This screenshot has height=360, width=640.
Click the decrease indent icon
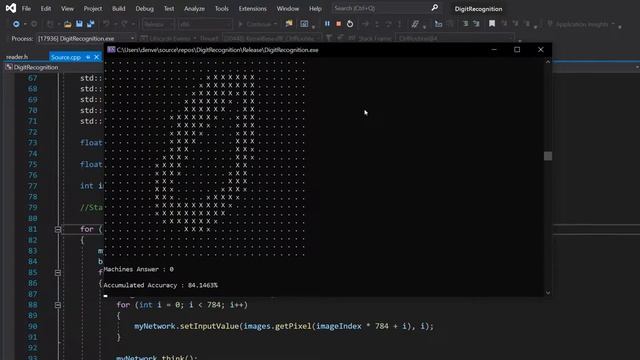pos(465,24)
